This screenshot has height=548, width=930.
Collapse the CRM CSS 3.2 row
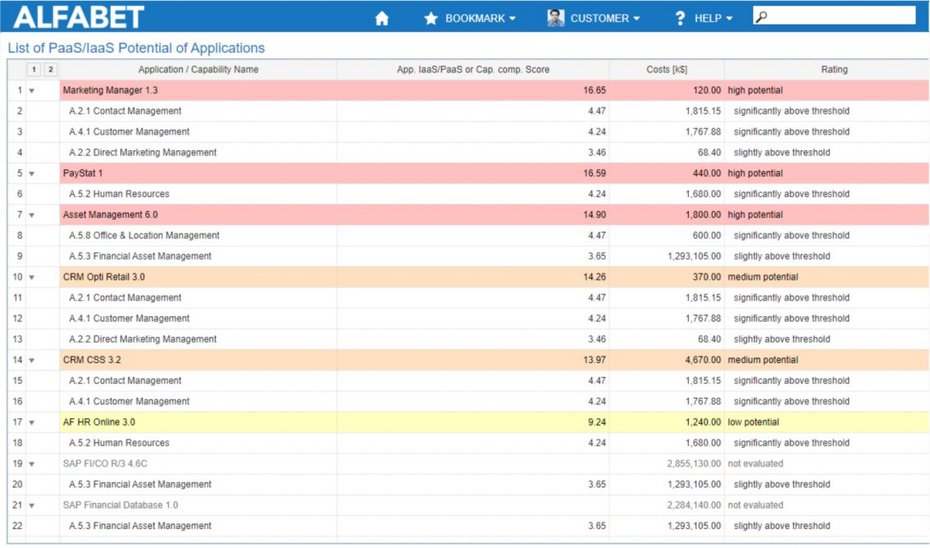pyautogui.click(x=32, y=361)
